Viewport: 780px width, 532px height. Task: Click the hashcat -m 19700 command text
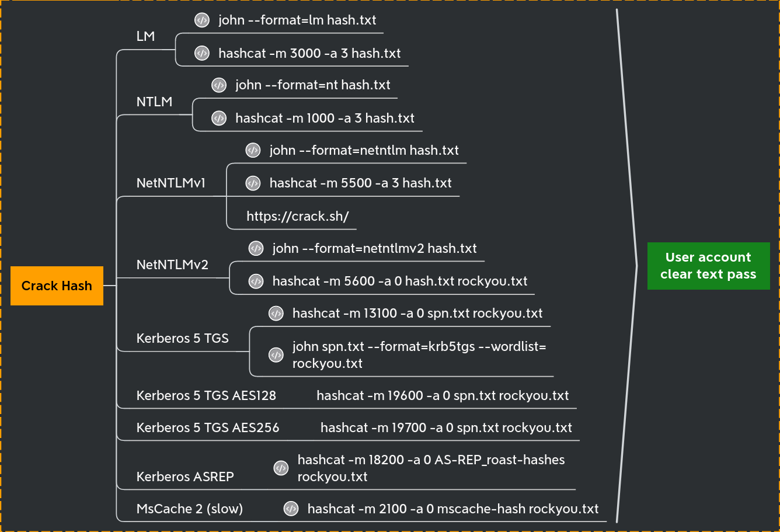[446, 427]
